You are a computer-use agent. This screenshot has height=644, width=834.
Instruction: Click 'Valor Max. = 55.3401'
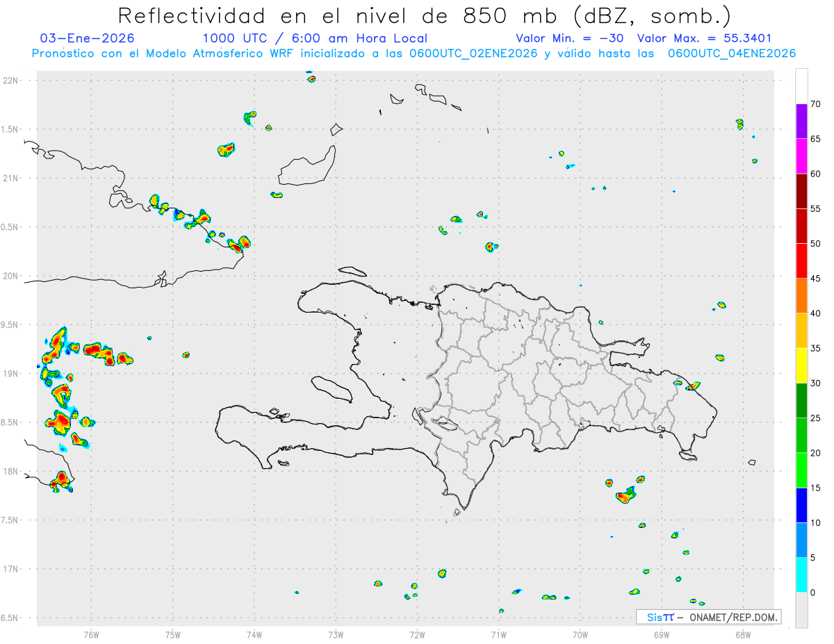coord(704,38)
